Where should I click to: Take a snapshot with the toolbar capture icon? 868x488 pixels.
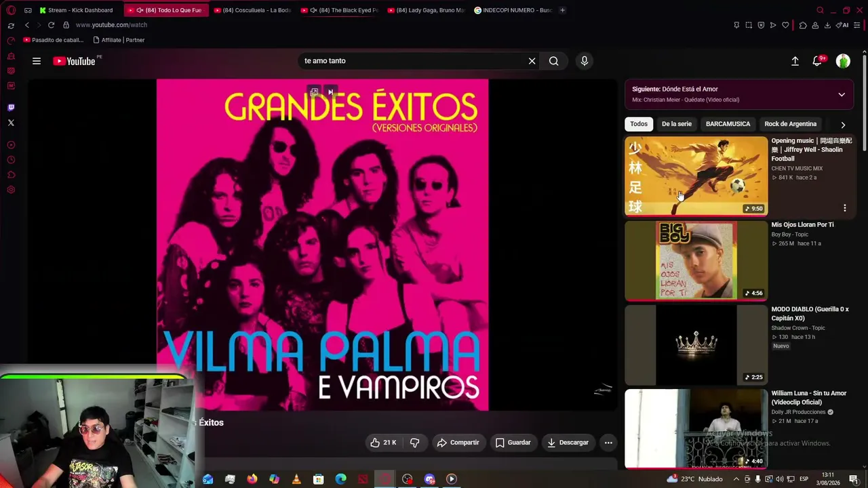(x=749, y=25)
